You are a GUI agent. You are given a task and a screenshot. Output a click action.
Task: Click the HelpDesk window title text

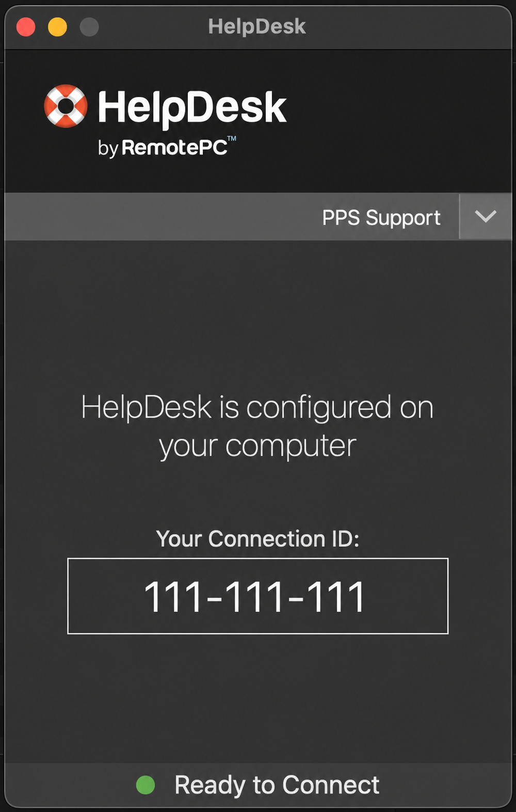tap(257, 26)
